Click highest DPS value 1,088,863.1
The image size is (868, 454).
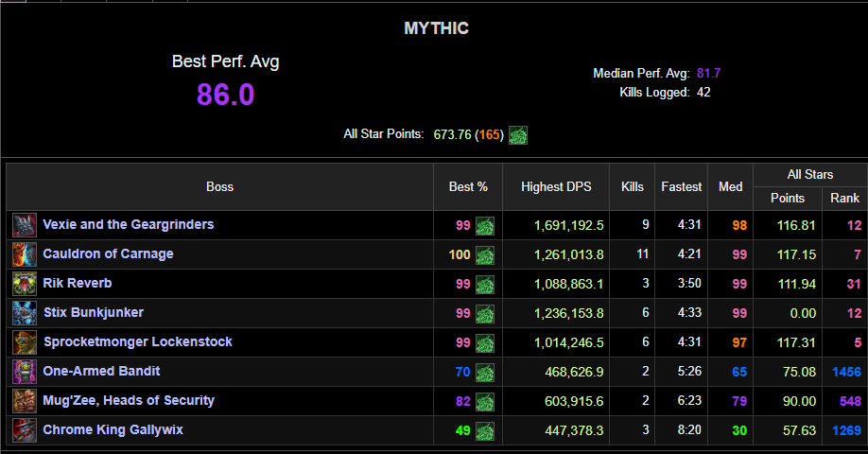(x=568, y=284)
